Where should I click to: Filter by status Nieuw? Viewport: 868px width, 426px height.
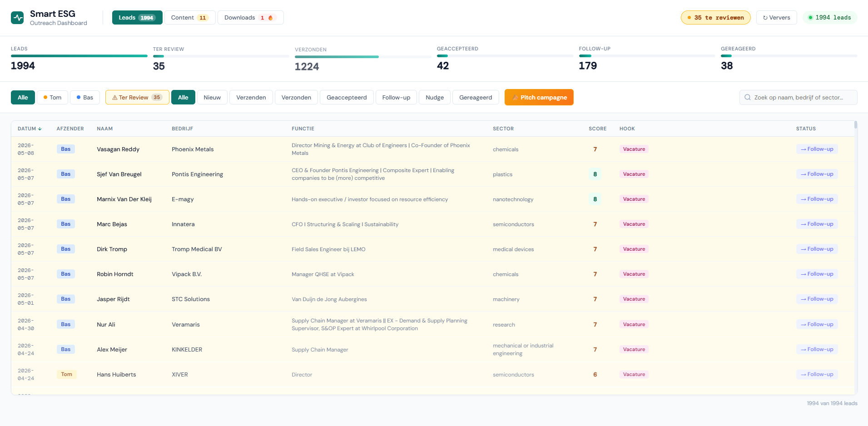(212, 97)
